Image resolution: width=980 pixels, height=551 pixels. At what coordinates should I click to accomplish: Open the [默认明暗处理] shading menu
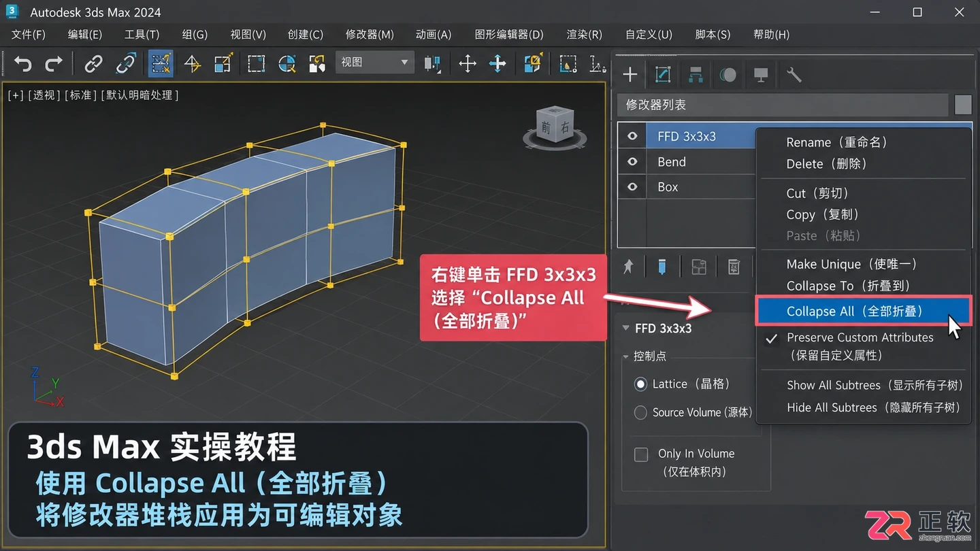[x=140, y=95]
